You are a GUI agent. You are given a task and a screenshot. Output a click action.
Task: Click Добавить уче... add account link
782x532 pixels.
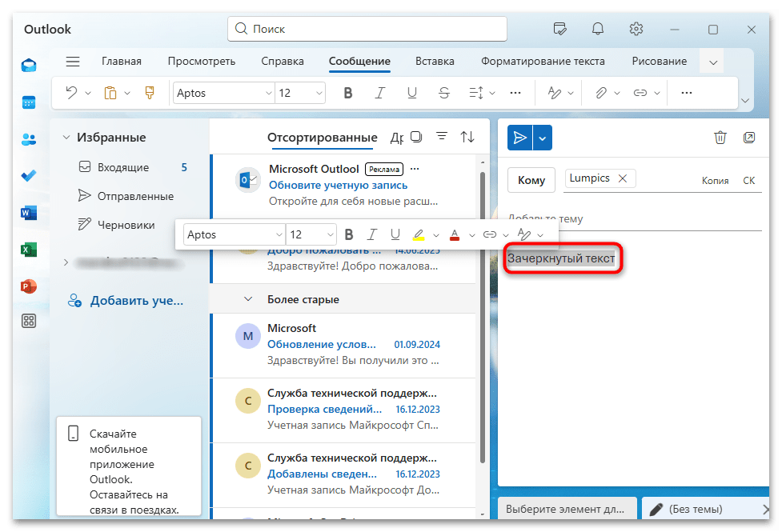[x=126, y=301]
